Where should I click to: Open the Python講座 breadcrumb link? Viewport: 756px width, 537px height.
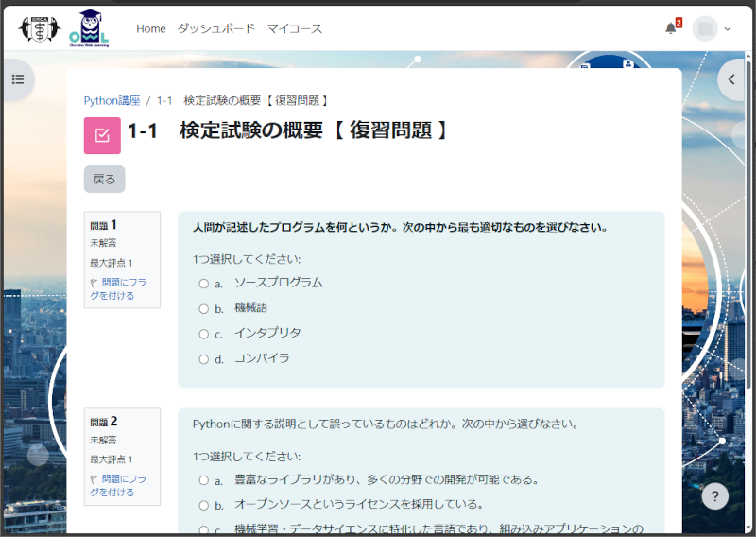pyautogui.click(x=112, y=100)
